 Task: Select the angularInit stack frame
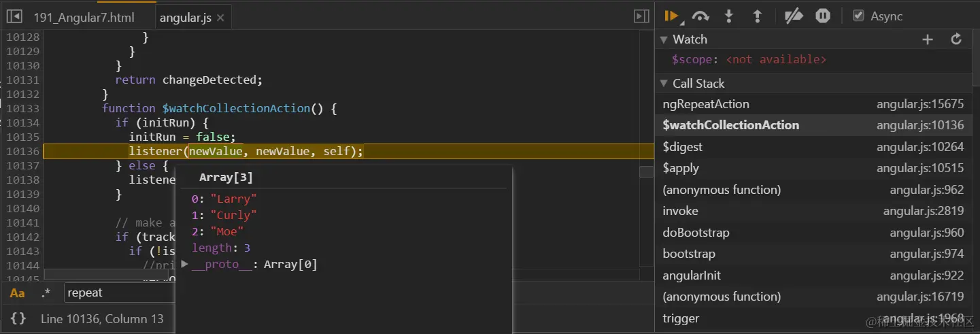coord(813,275)
